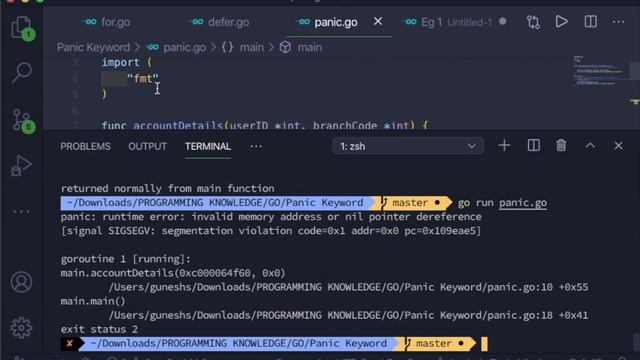Open the OUTPUT panel tab
Screen dimensions: 640x360
[147, 147]
